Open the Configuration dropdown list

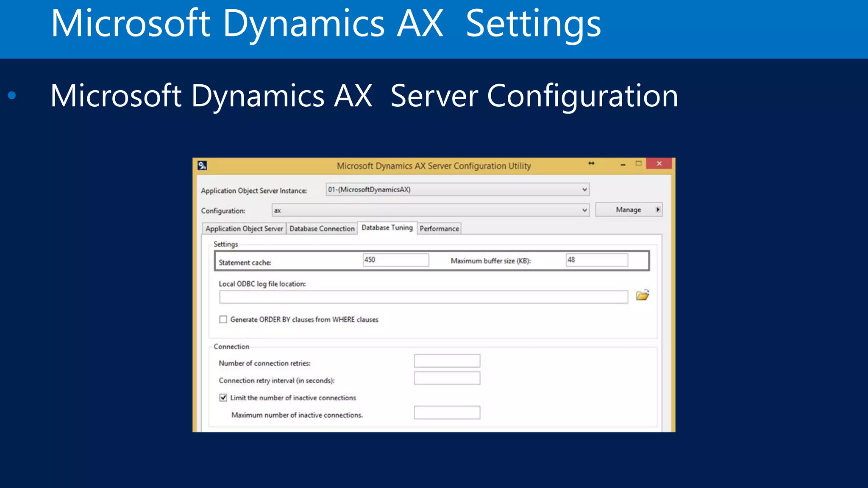point(584,210)
